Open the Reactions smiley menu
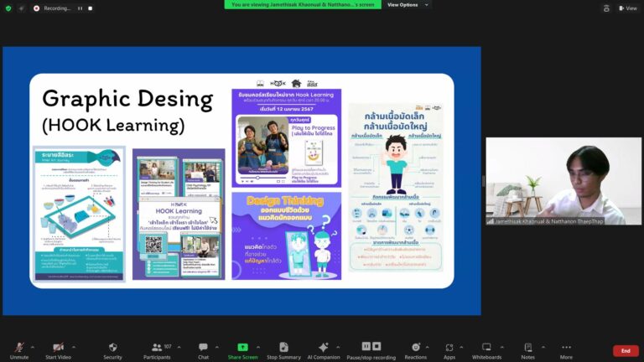The width and height of the screenshot is (644, 362). click(416, 351)
